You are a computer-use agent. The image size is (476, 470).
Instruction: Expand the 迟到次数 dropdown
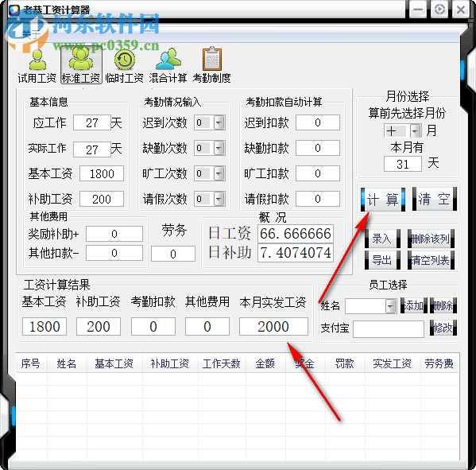click(219, 122)
